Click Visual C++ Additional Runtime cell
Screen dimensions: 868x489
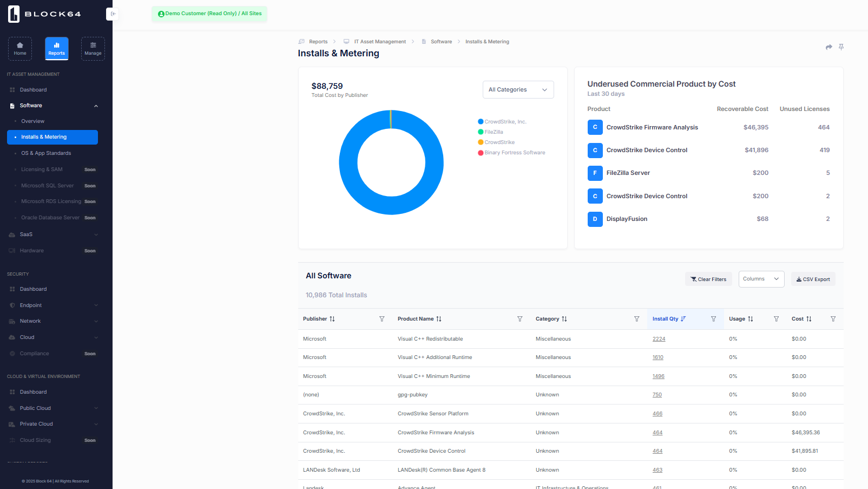tap(435, 357)
